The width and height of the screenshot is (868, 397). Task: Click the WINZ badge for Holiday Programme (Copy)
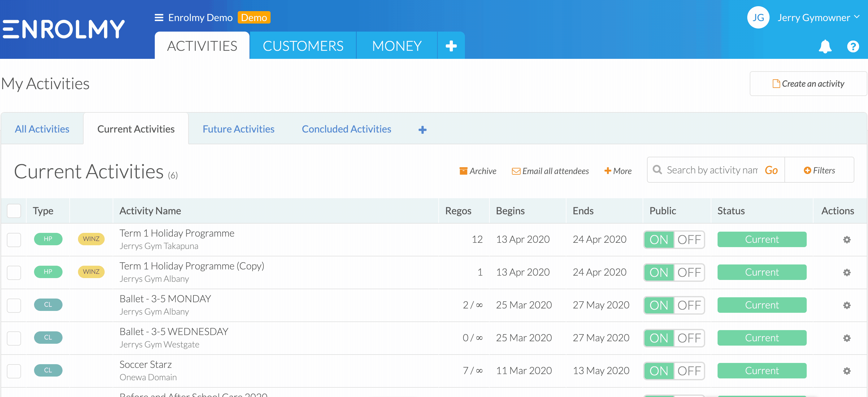(x=91, y=272)
